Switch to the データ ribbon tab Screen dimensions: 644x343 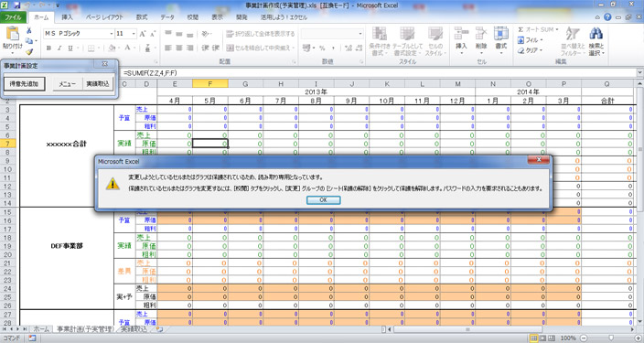pyautogui.click(x=167, y=17)
